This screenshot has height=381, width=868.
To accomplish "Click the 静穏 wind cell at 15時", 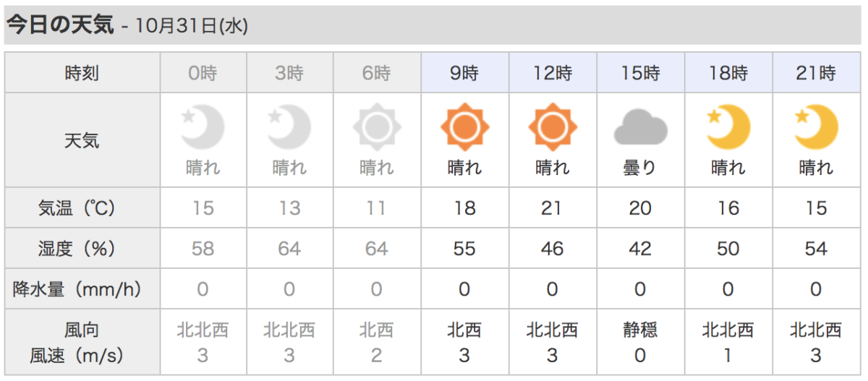I will tap(640, 330).
